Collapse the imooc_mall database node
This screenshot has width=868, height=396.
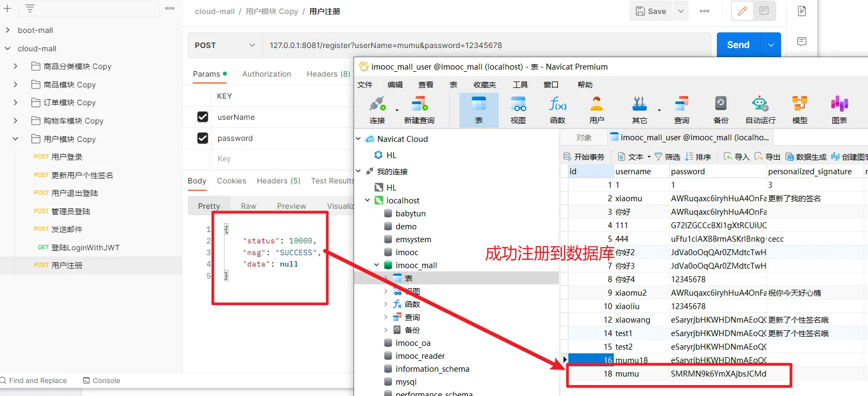[377, 265]
